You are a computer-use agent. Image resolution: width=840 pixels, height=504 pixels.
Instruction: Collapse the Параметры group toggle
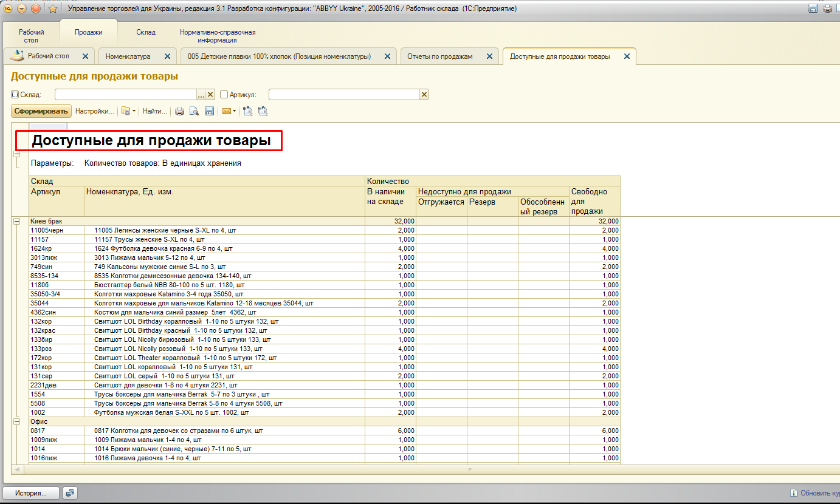tap(16, 154)
